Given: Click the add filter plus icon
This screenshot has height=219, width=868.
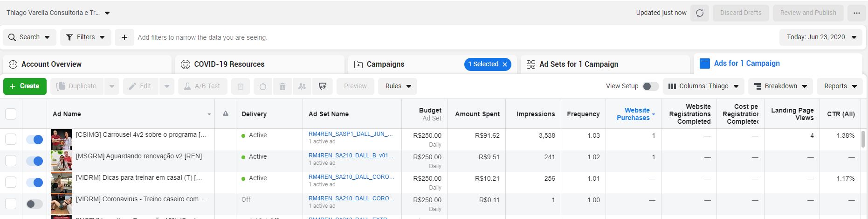Looking at the screenshot, I should click(124, 37).
